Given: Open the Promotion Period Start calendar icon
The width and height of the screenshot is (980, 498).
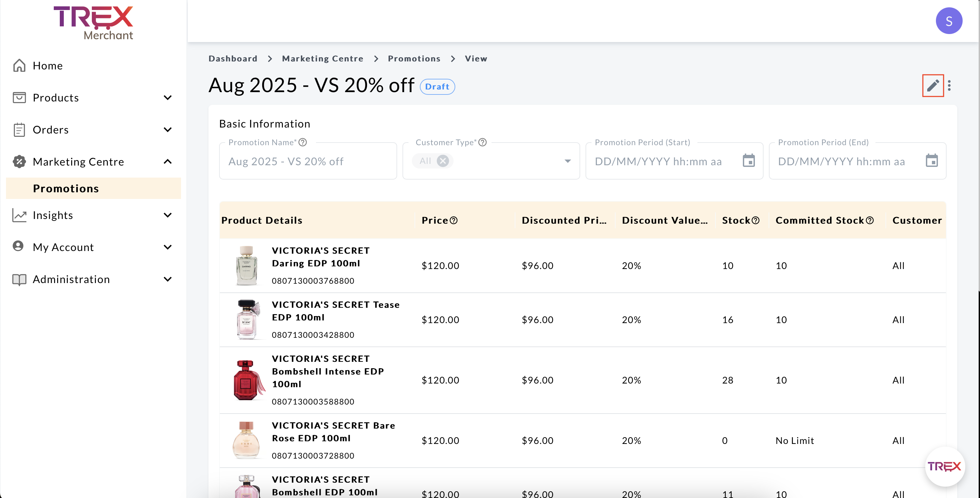Looking at the screenshot, I should pyautogui.click(x=748, y=161).
